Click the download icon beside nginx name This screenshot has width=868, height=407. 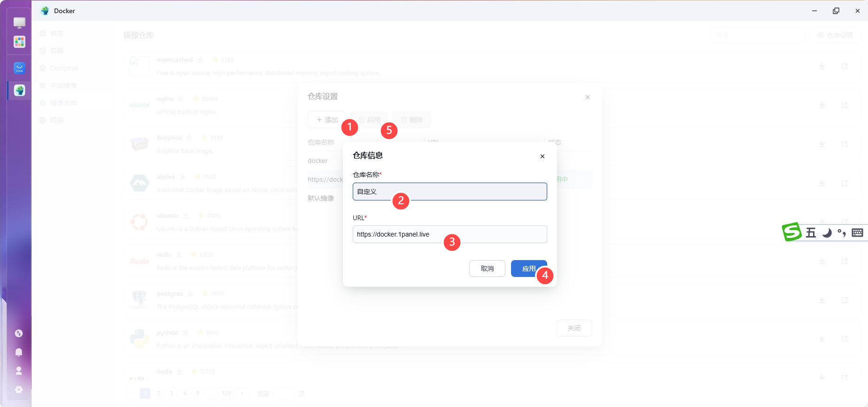click(x=181, y=99)
